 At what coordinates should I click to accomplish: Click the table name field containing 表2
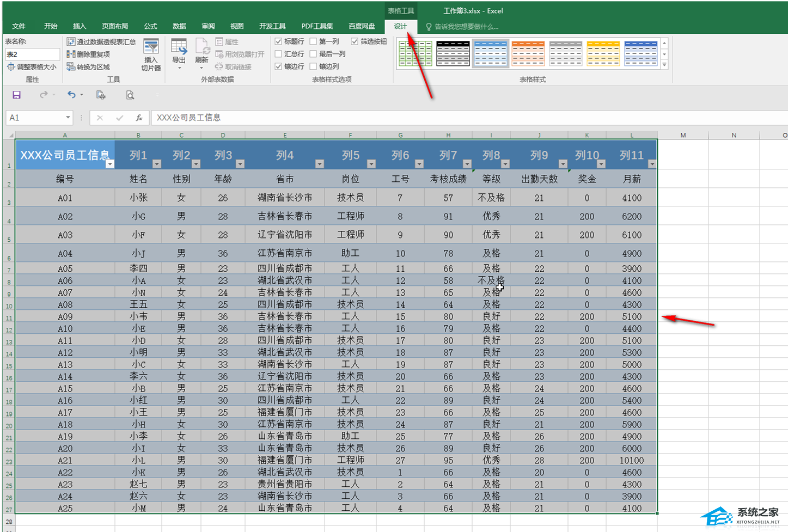(x=32, y=54)
